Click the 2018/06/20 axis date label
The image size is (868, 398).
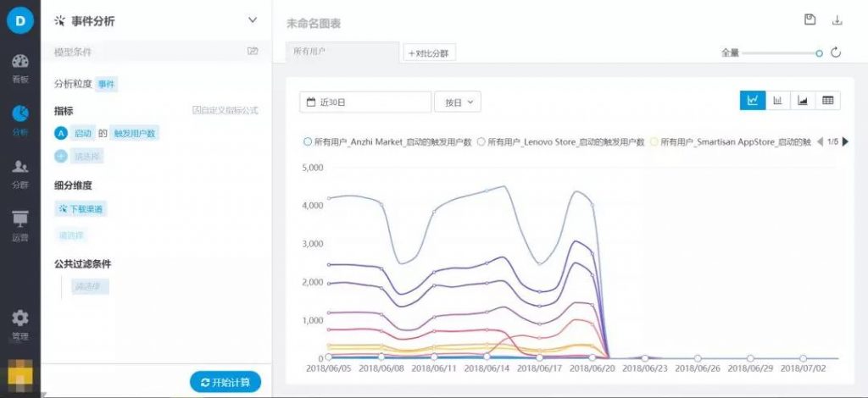(x=593, y=368)
